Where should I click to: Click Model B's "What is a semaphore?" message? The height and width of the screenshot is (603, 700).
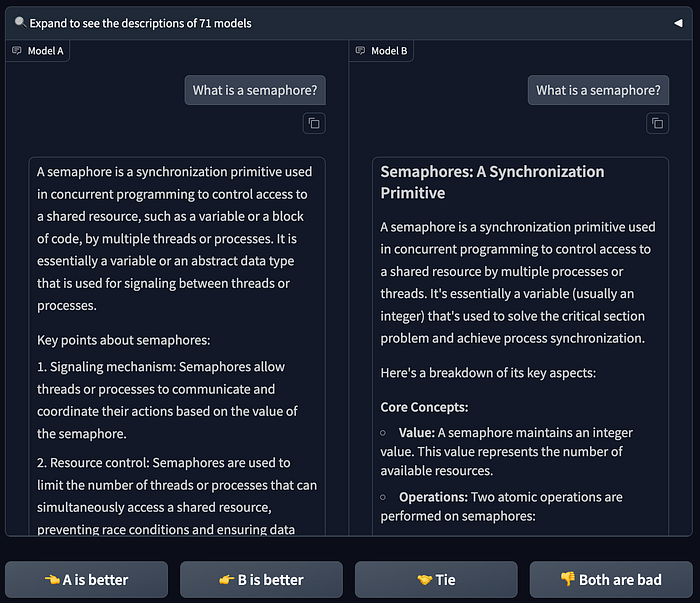click(598, 91)
